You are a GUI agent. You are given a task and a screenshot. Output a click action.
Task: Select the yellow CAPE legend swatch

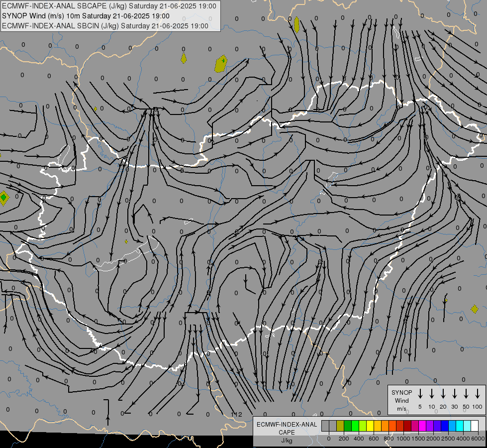click(370, 426)
